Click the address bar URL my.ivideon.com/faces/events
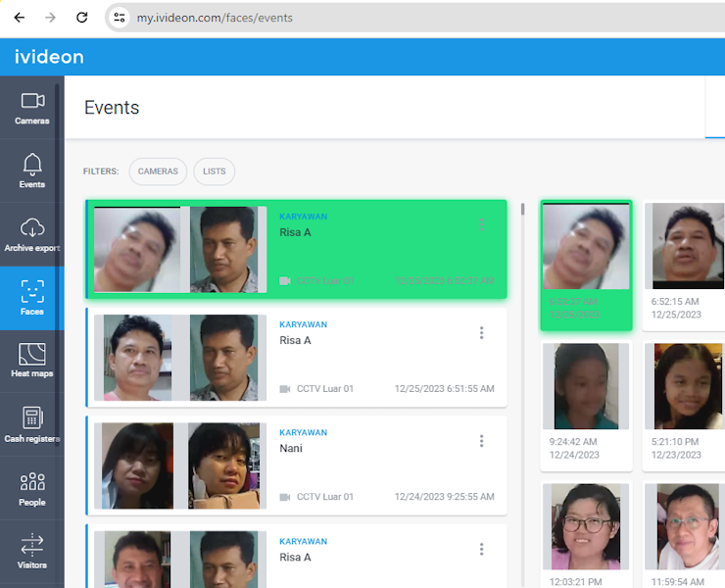Screen dimensions: 725x588 tap(215, 18)
